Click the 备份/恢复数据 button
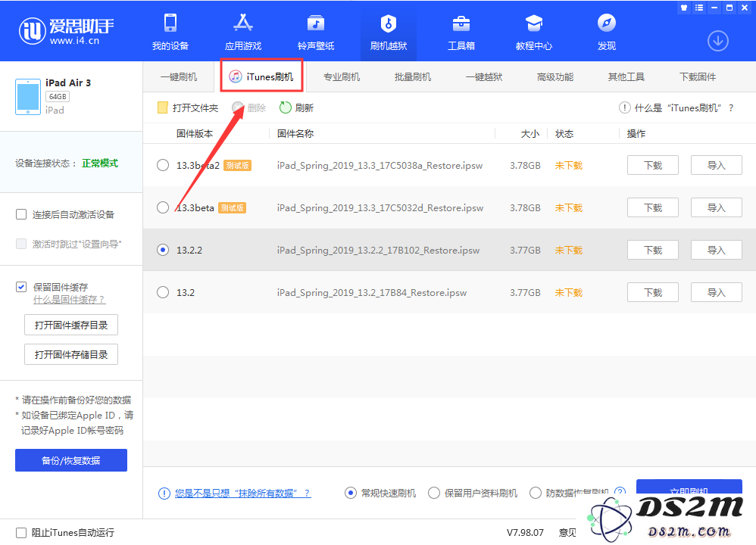The height and width of the screenshot is (545, 756). [71, 460]
